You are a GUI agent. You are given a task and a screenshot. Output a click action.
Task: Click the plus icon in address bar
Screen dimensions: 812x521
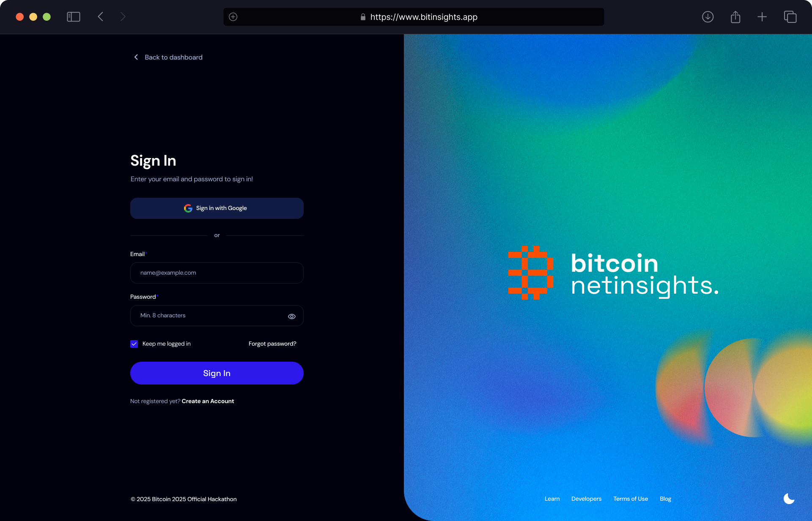click(x=233, y=17)
